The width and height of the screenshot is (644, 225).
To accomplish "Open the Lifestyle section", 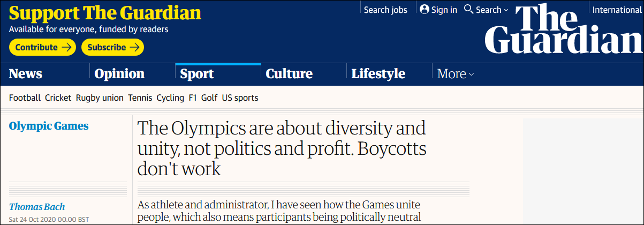I will 378,74.
